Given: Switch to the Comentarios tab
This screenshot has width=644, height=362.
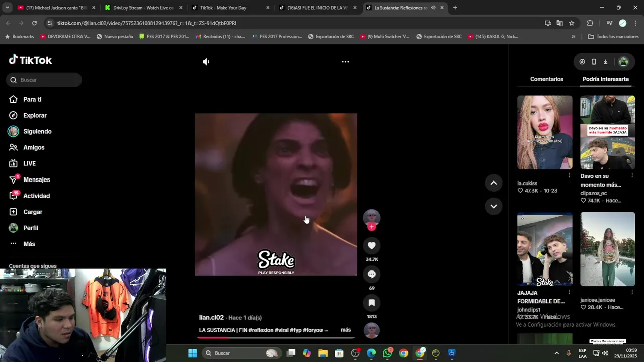Looking at the screenshot, I should [546, 79].
